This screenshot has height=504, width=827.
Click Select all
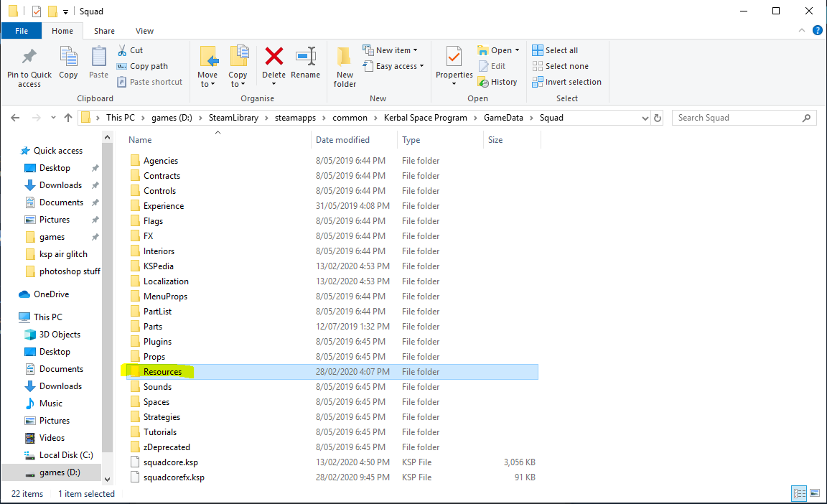(x=555, y=50)
